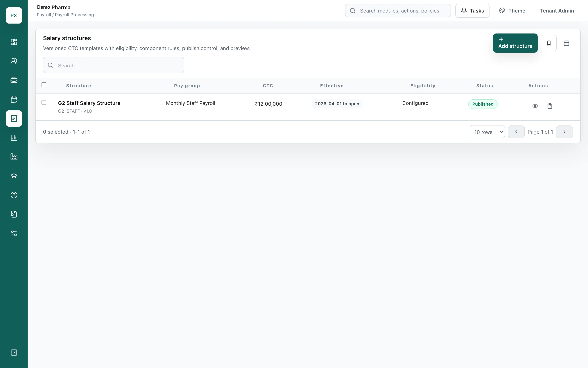This screenshot has height=368, width=588.
Task: Click the Published status badge
Action: tap(483, 104)
